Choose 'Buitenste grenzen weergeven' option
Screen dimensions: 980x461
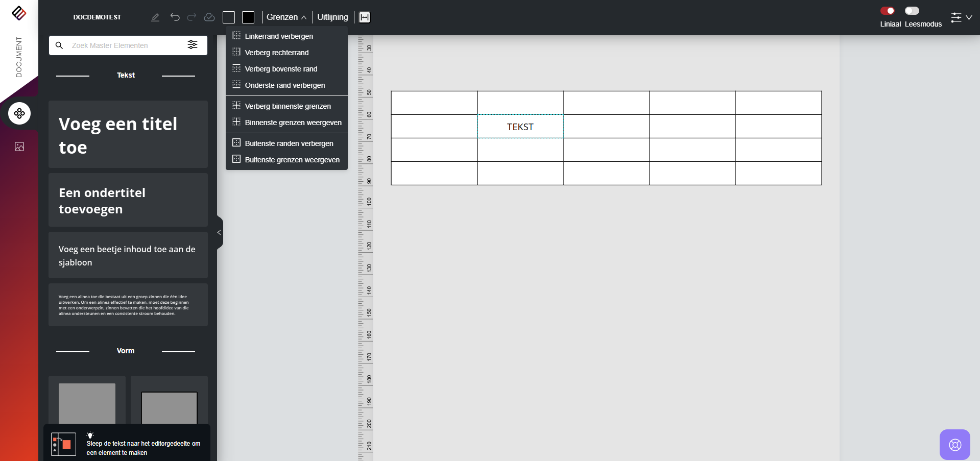click(x=292, y=160)
